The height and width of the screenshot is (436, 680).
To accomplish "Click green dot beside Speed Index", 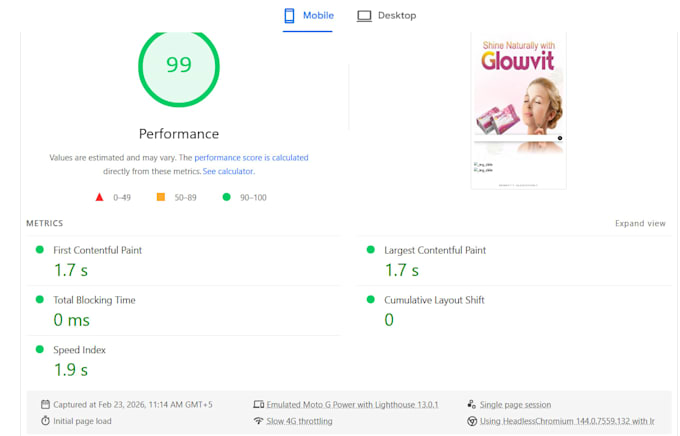I will coord(39,349).
